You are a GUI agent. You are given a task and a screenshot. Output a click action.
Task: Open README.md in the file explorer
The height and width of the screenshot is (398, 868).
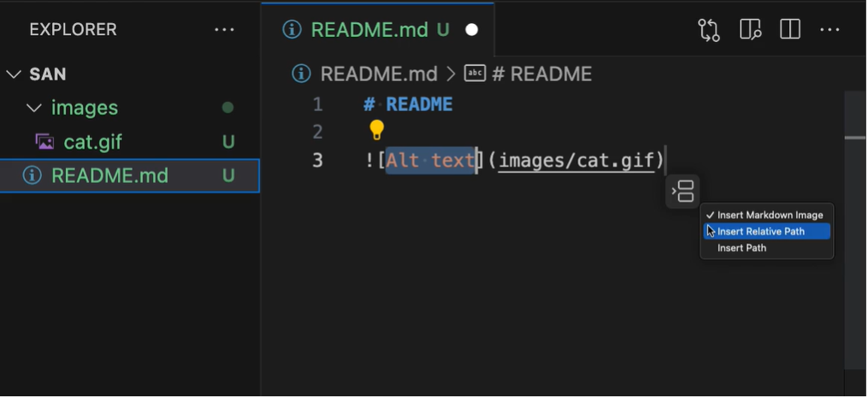tap(109, 176)
